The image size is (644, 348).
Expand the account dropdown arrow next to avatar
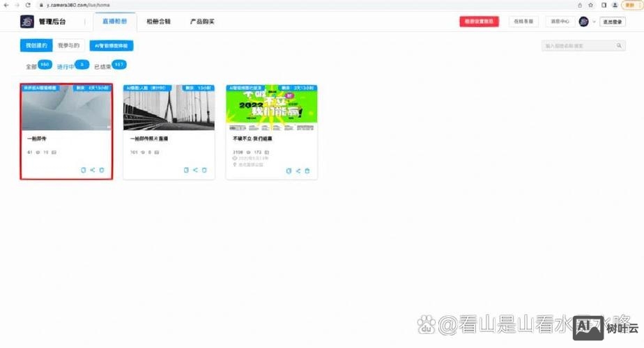coord(594,22)
